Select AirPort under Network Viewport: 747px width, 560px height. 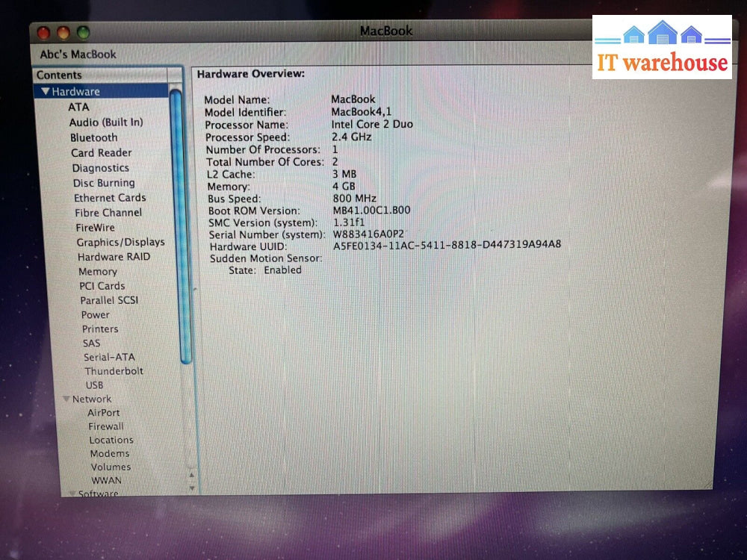(x=103, y=413)
